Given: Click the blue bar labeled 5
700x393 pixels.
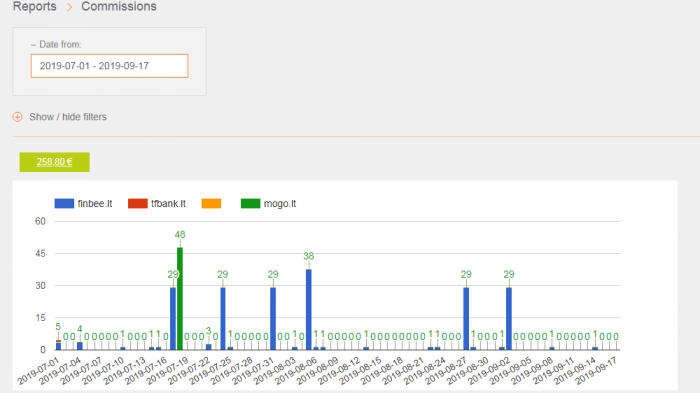Looking at the screenshot, I should tap(58, 346).
